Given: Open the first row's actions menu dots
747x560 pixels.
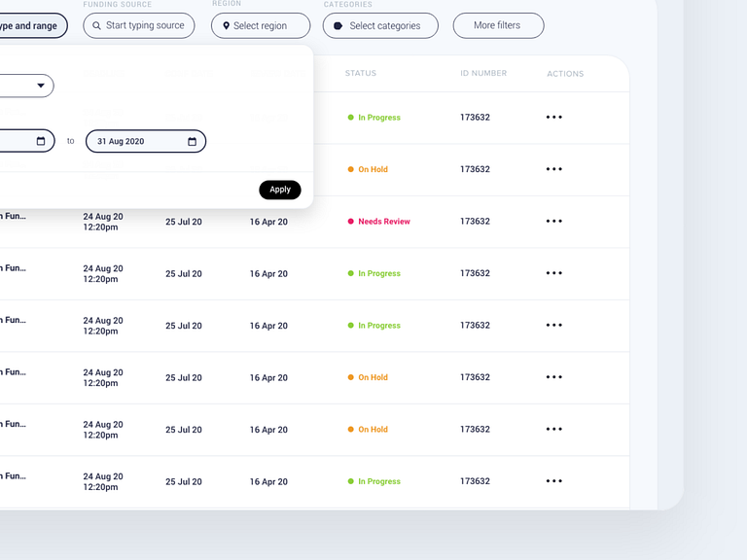Looking at the screenshot, I should tap(554, 117).
